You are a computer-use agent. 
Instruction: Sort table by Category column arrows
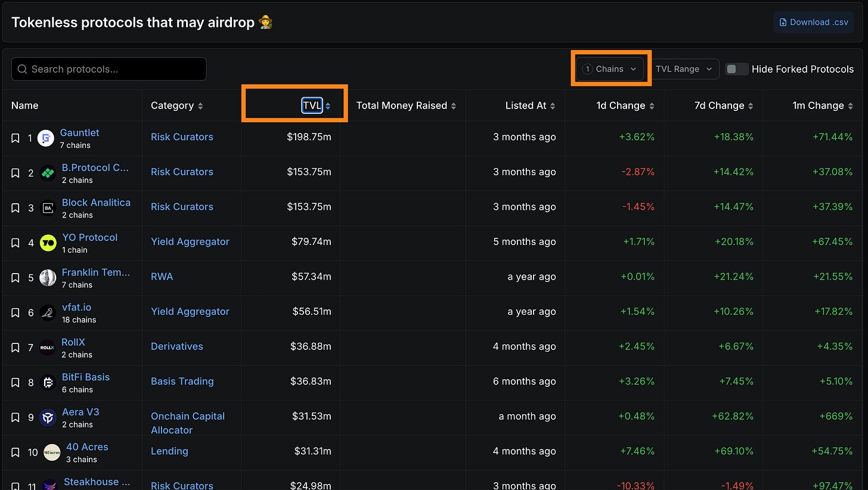pos(200,106)
